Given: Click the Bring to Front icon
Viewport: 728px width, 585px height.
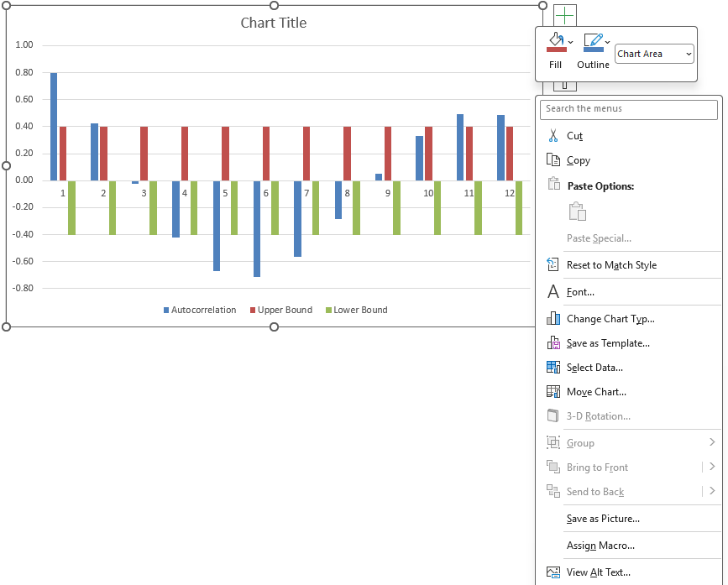Looking at the screenshot, I should pos(553,467).
